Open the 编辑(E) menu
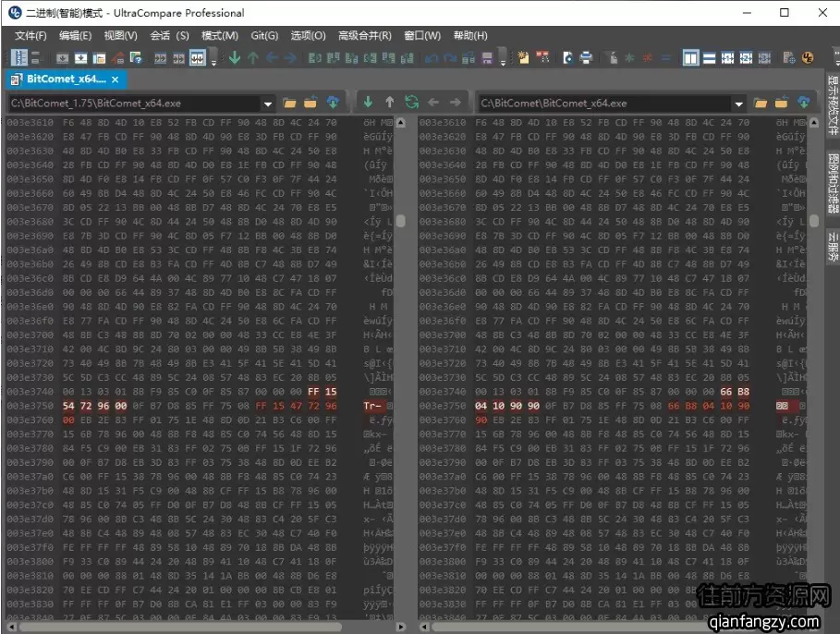This screenshot has height=634, width=840. [x=75, y=36]
